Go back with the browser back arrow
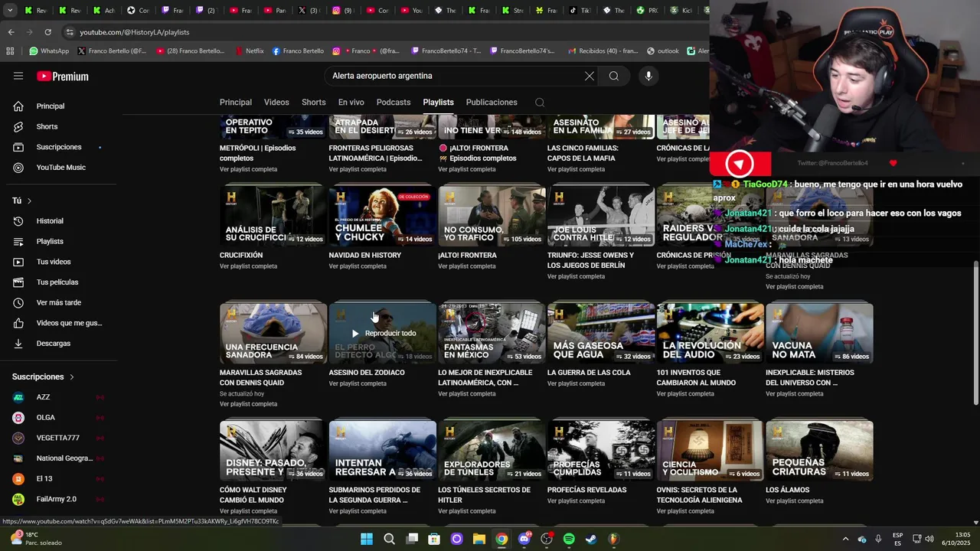 [x=11, y=32]
